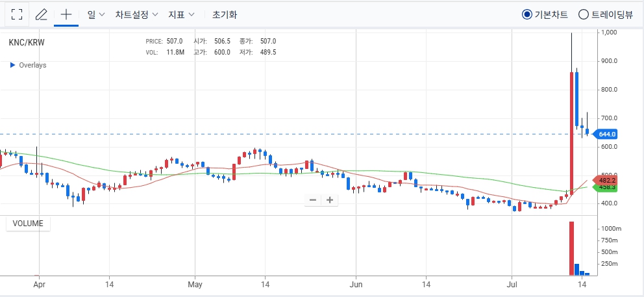
Task: Zoom out chart with minus button
Action: coord(312,200)
